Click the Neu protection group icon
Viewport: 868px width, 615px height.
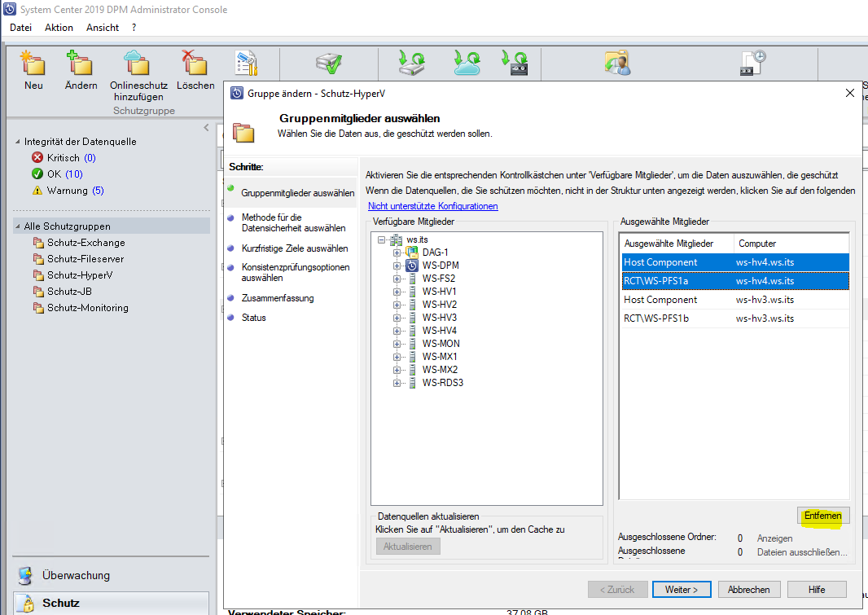(33, 63)
